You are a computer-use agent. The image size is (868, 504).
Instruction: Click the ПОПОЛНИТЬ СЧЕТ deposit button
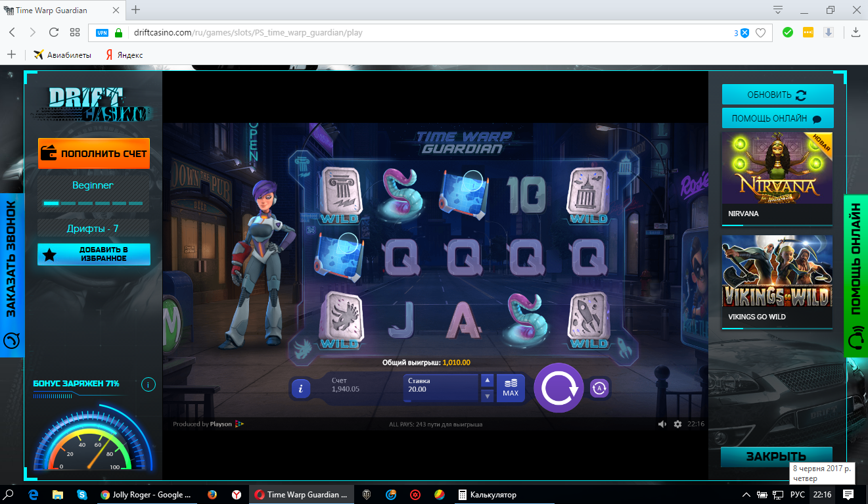tap(93, 154)
